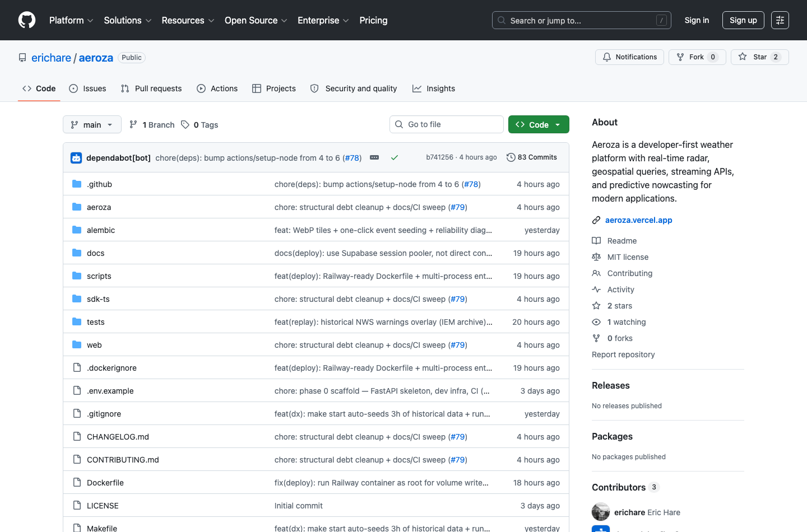Image resolution: width=807 pixels, height=532 pixels.
Task: Open the Actions tab
Action: 217,88
